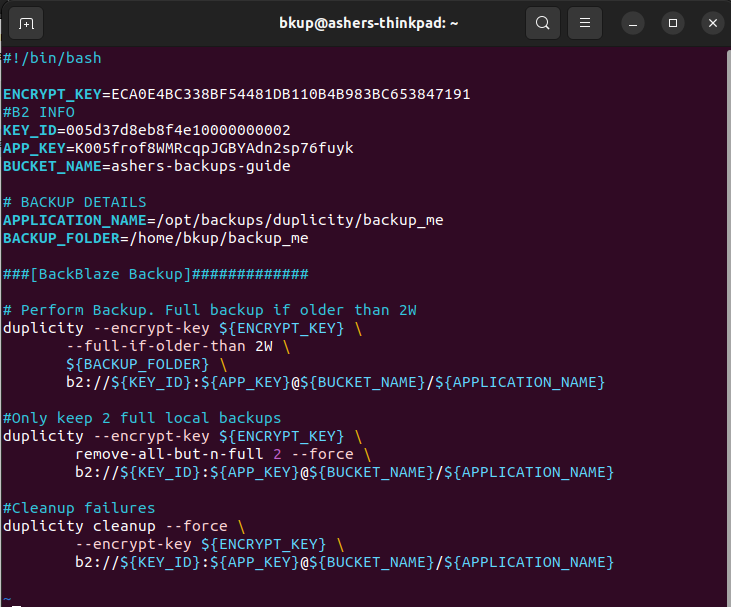Maximize the terminal window

click(x=673, y=23)
